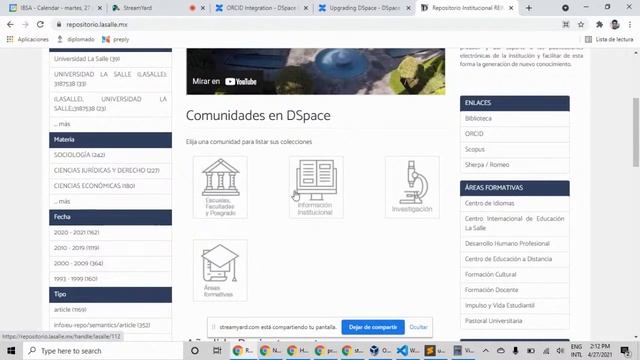Bookmark this page with the star icon
Image resolution: width=640 pixels, height=360 pixels.
581,24
